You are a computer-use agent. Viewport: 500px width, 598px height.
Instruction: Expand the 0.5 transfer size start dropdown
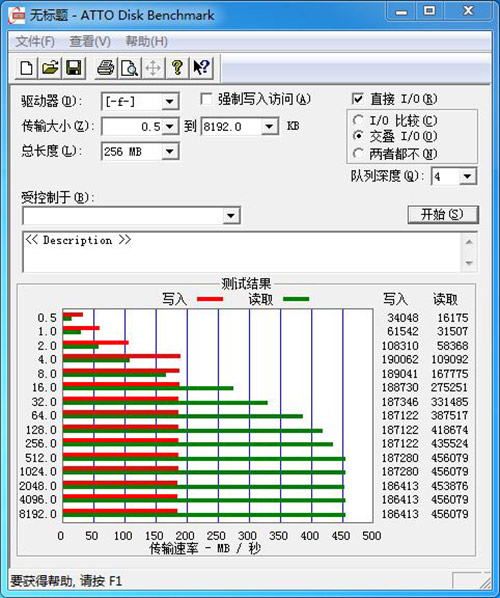[170, 127]
